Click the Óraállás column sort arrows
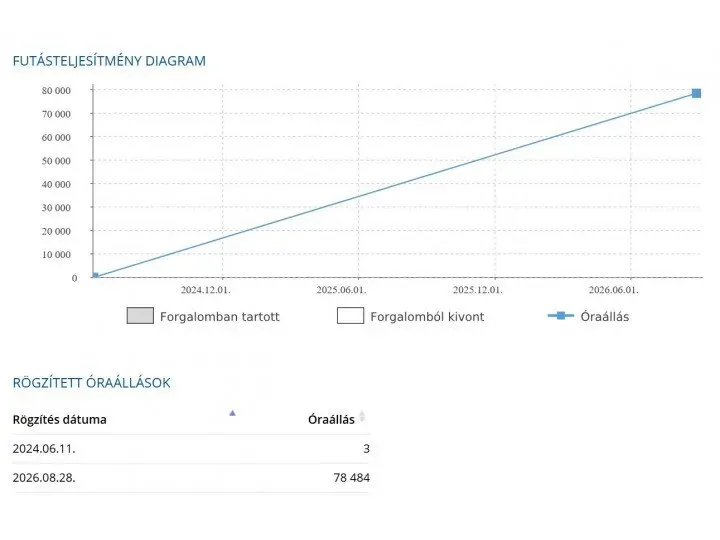 [x=362, y=416]
